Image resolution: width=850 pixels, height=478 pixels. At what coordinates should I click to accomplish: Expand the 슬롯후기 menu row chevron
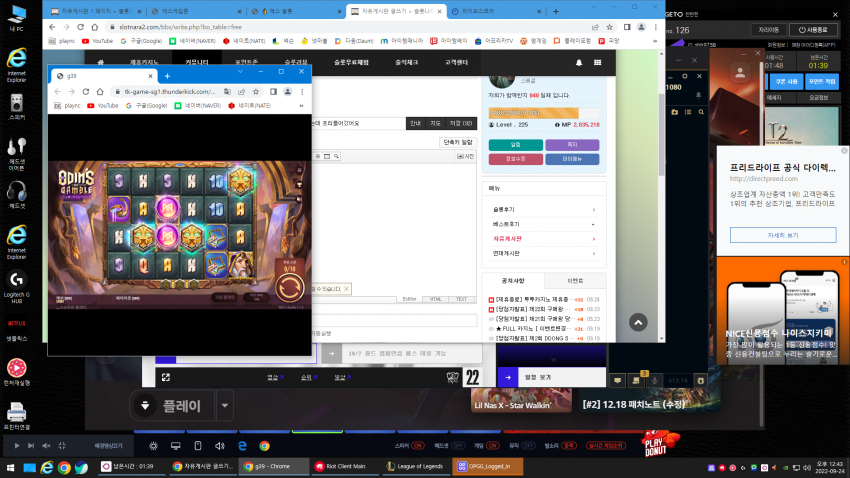594,209
